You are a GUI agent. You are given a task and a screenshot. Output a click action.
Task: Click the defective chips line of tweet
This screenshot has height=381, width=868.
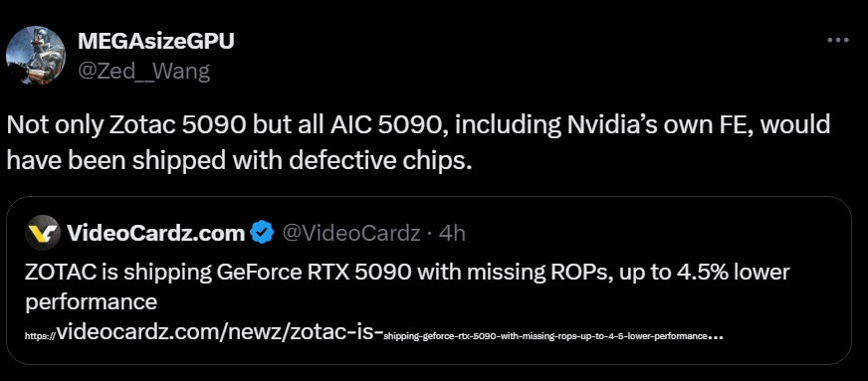(x=239, y=160)
